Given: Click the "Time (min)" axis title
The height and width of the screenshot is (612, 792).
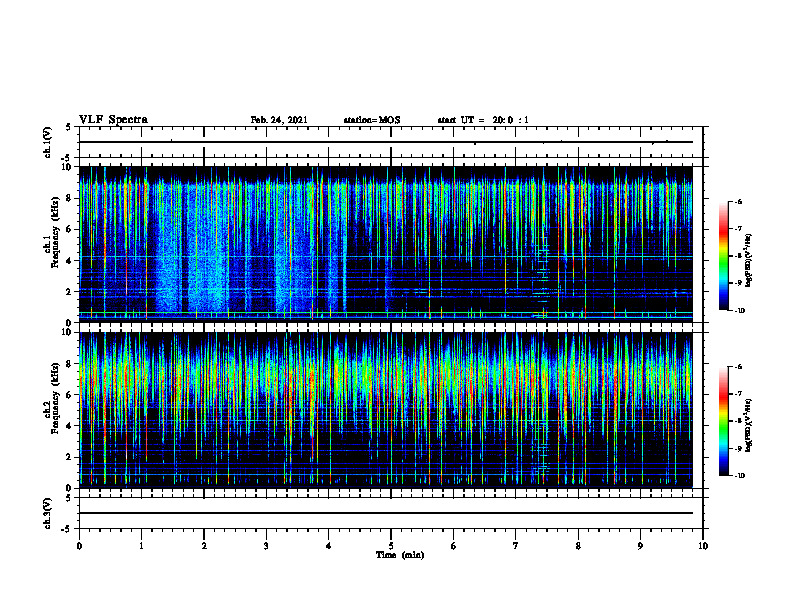Looking at the screenshot, I should [400, 555].
